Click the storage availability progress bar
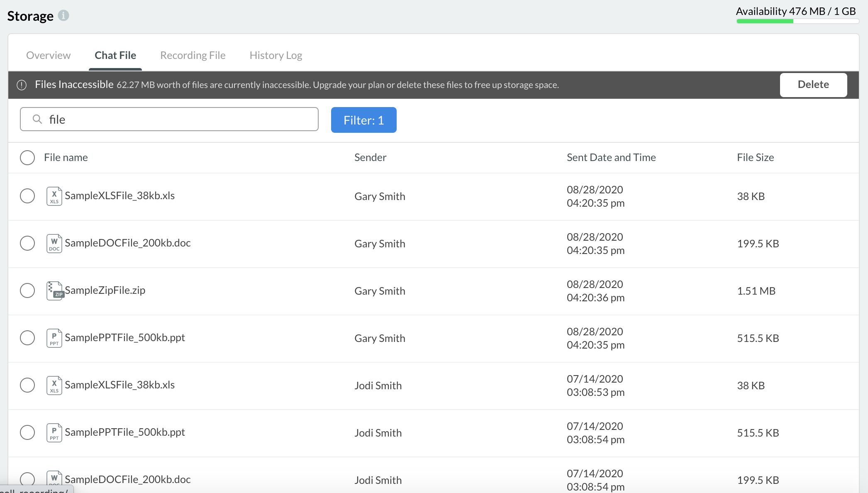This screenshot has width=868, height=493. (797, 21)
